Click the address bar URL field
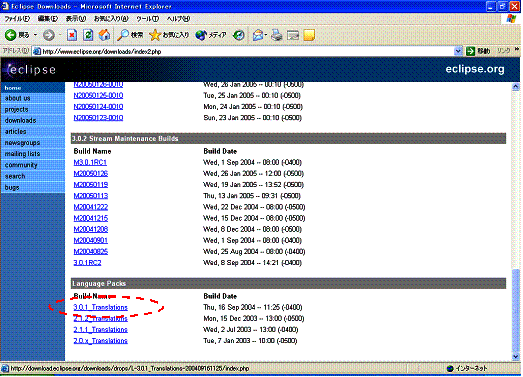Viewport: 523px width, 377px height. click(247, 51)
